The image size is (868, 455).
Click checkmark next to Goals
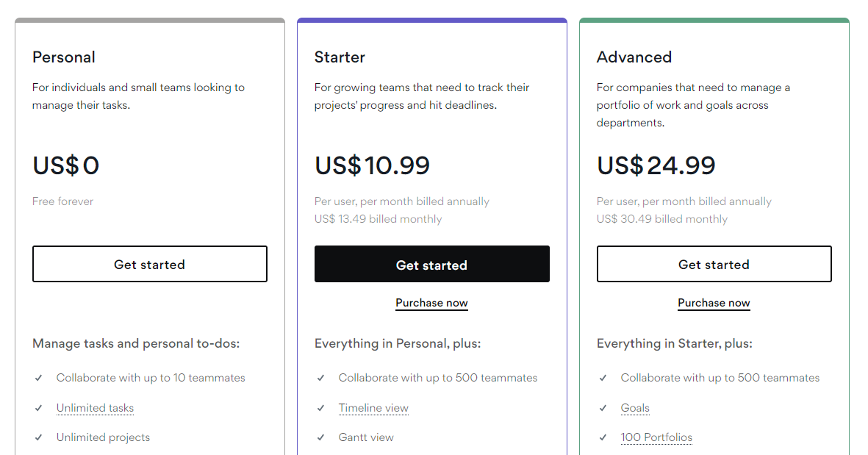point(603,408)
